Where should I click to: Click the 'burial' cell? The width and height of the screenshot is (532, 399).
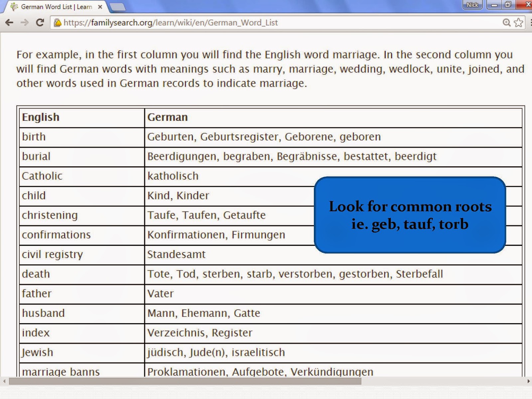pyautogui.click(x=82, y=157)
